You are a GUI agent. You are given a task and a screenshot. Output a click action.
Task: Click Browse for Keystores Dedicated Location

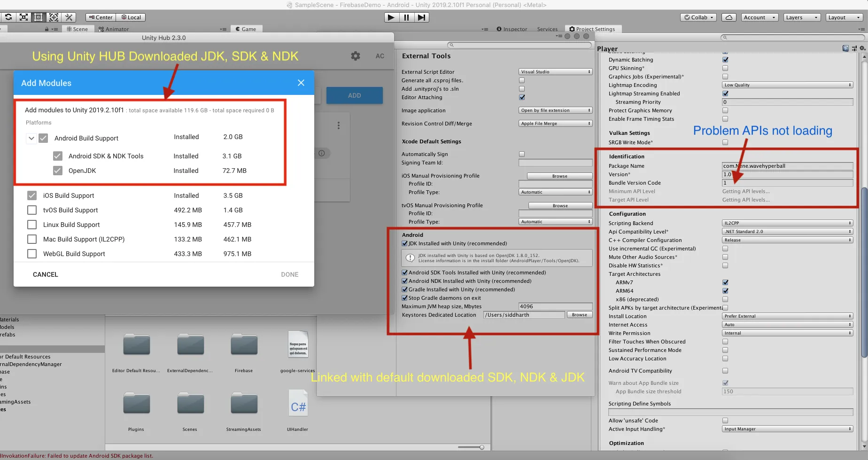click(580, 315)
